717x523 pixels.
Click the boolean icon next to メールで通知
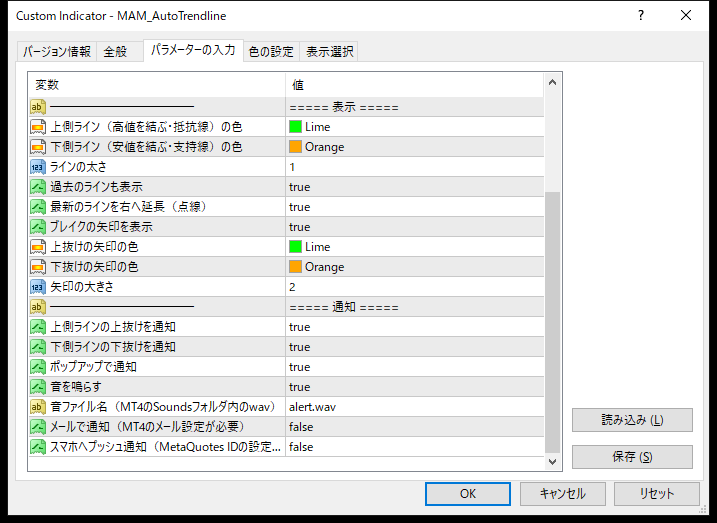(38, 427)
